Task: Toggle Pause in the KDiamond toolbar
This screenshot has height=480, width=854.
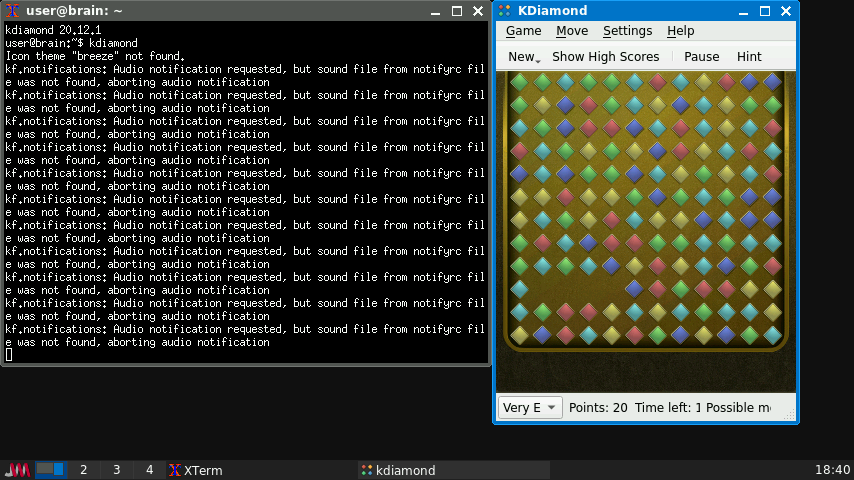Action: click(x=701, y=57)
